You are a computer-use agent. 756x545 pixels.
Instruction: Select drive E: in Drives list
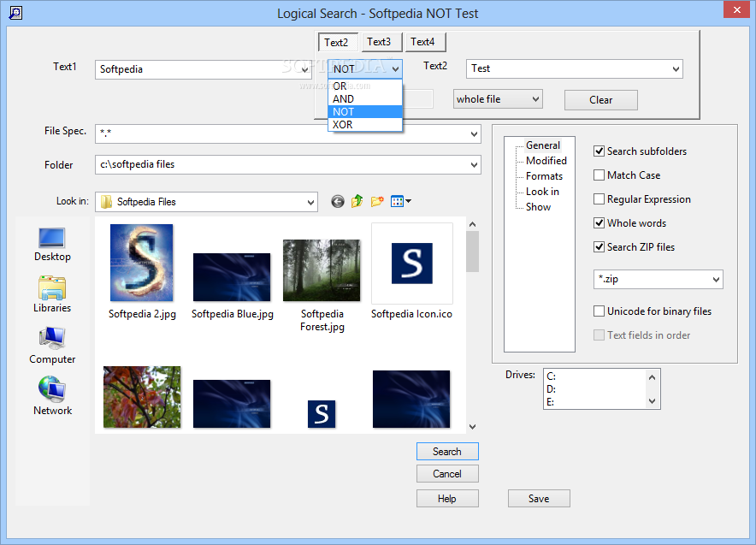point(551,402)
